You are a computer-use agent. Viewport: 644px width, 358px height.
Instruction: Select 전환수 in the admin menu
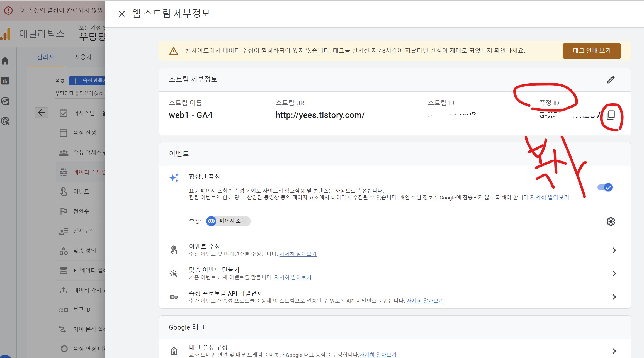tap(81, 211)
